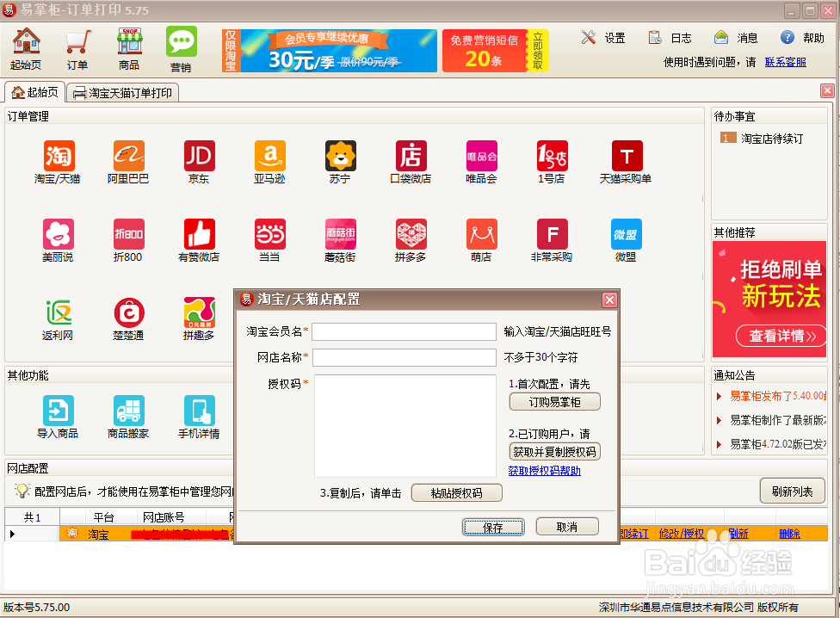Open 设置 settings in the top bar
The image size is (840, 618).
pos(603,38)
